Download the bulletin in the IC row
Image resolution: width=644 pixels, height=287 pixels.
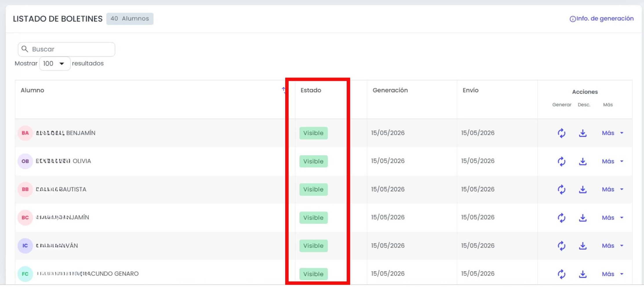(x=583, y=246)
